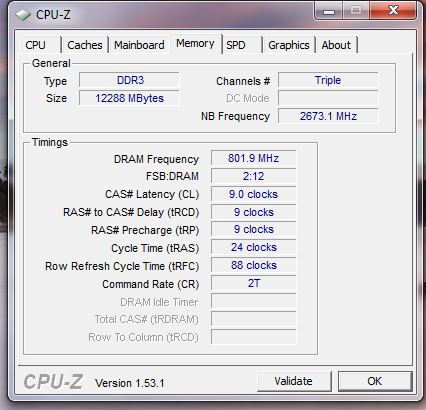The width and height of the screenshot is (426, 410).
Task: Select the 2T Command Rate value
Action: tap(253, 283)
